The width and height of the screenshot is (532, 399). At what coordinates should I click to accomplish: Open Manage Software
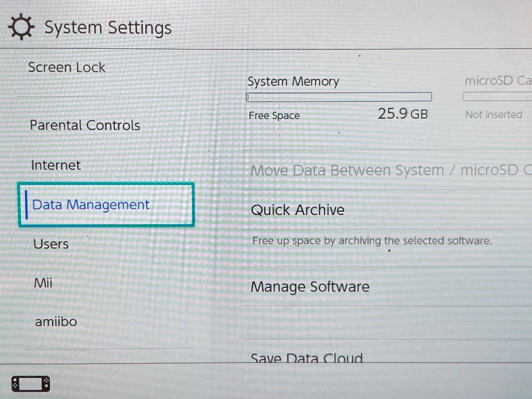[310, 287]
